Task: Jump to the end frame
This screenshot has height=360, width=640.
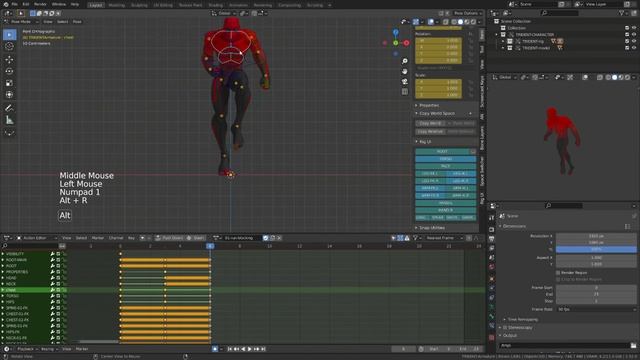Action: click(263, 349)
